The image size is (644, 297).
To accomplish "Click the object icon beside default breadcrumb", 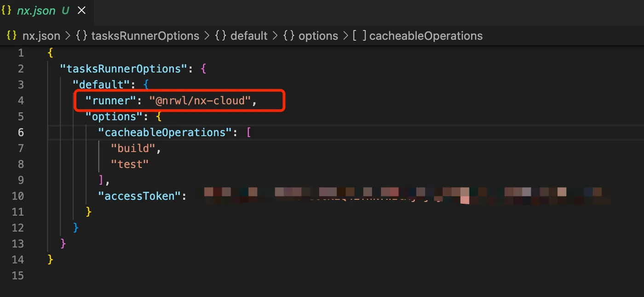I will [221, 36].
